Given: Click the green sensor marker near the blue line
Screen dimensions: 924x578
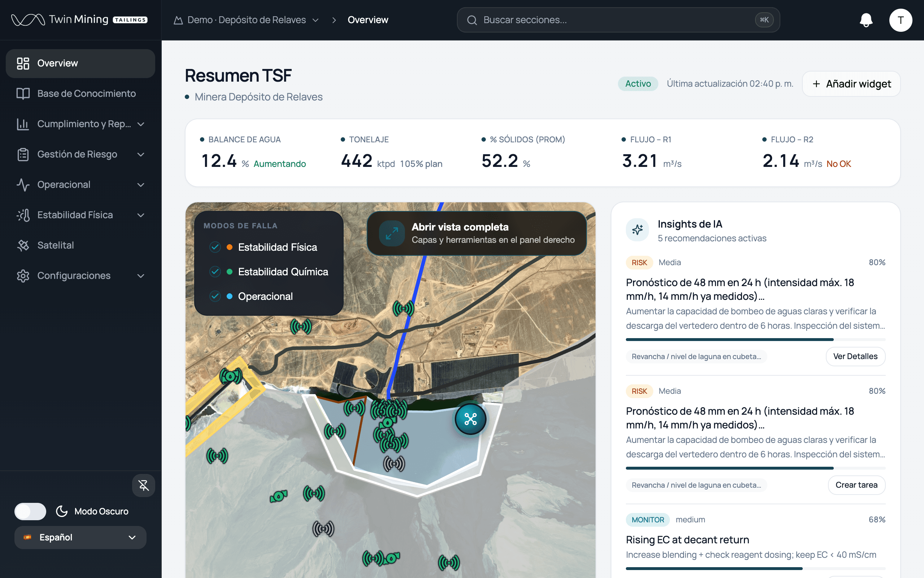Looking at the screenshot, I should tap(403, 308).
